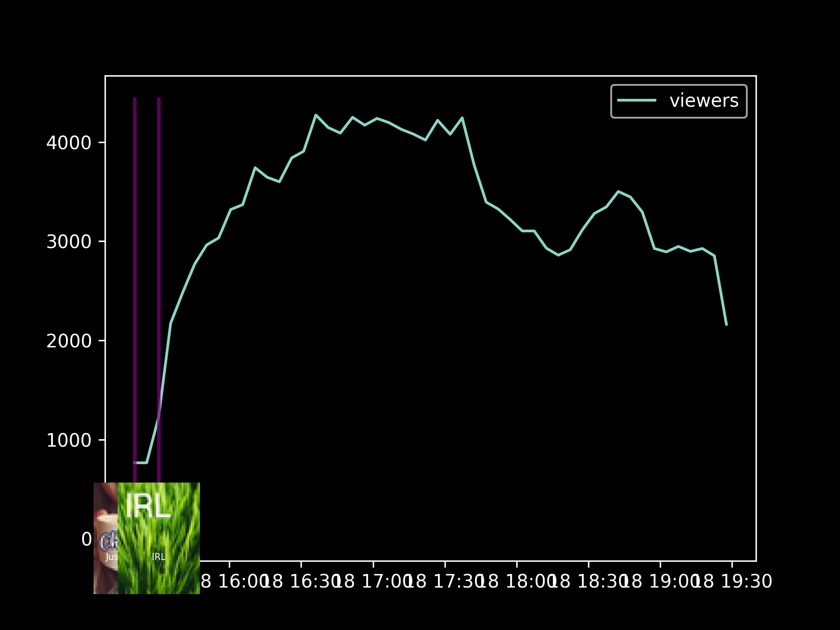The image size is (840, 630).
Task: Click the 18 18:30 x-axis label
Action: 589,582
